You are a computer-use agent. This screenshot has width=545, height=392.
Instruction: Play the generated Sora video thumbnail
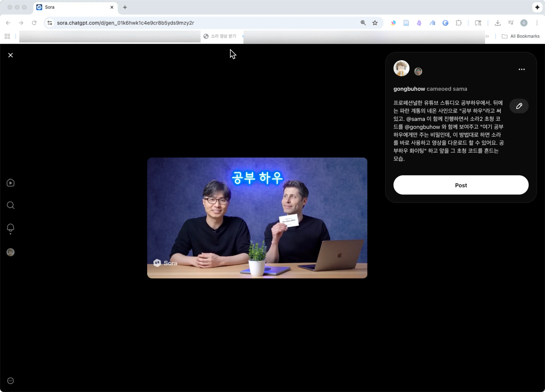click(257, 218)
